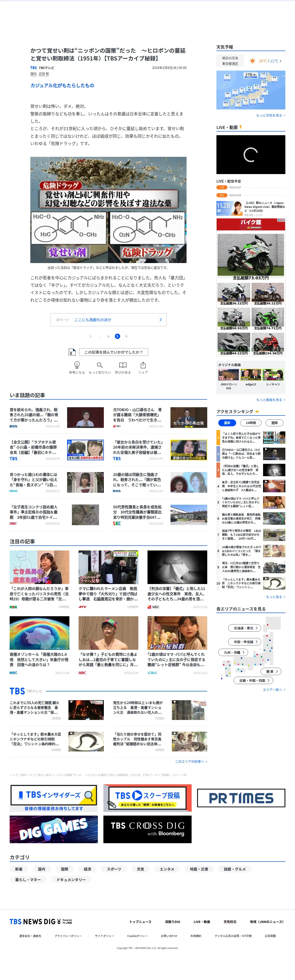
Task: Open 危険ドラッグ chemical structure article image
Action: [x=108, y=210]
